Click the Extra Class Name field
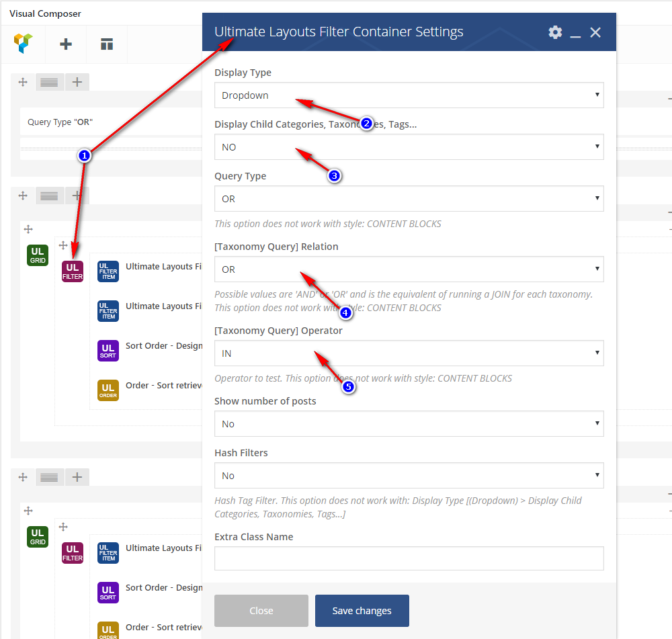Image resolution: width=672 pixels, height=639 pixels. tap(409, 558)
